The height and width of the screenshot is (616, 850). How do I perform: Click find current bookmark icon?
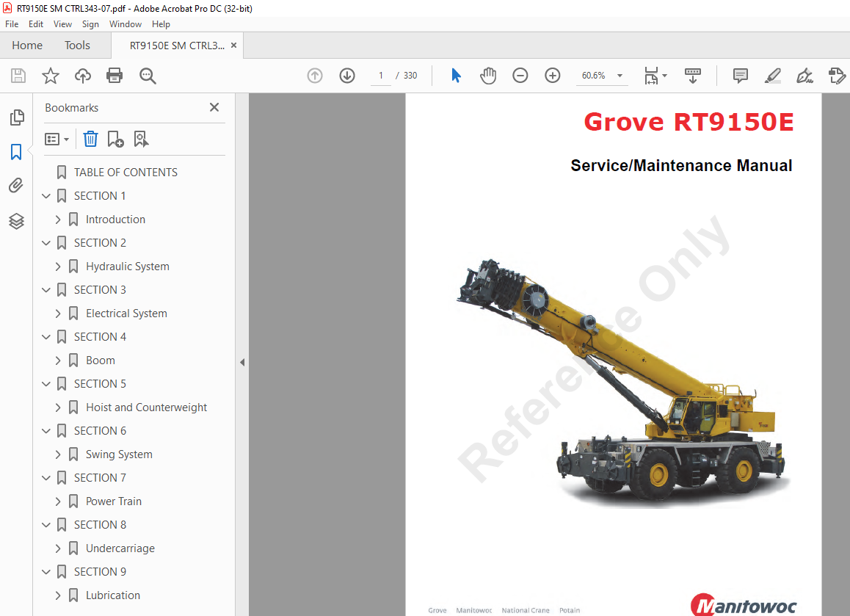141,139
